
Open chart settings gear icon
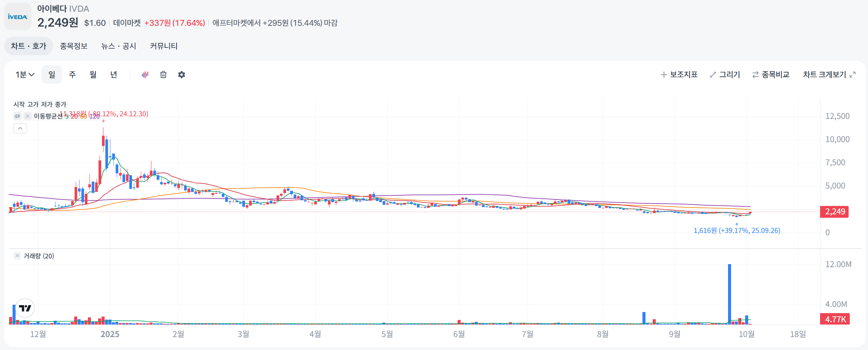click(x=181, y=74)
